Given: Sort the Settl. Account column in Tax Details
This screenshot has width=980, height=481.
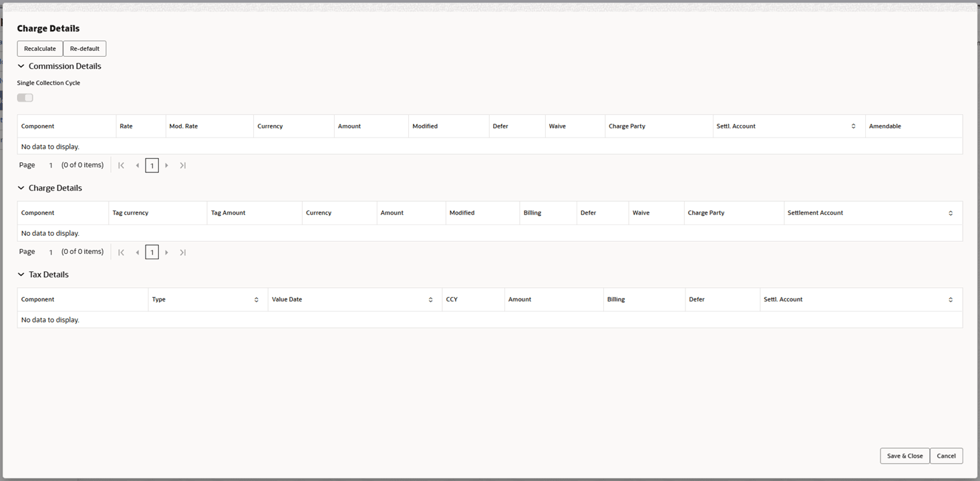Looking at the screenshot, I should coord(951,299).
